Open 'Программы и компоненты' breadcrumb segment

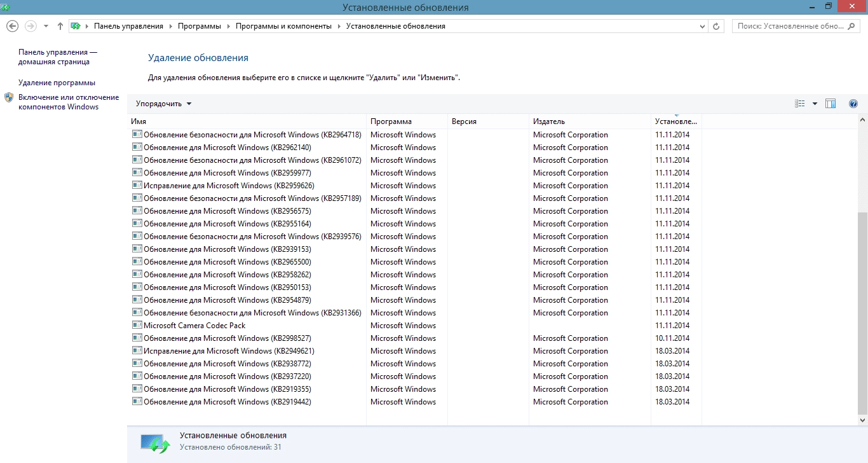tap(283, 26)
